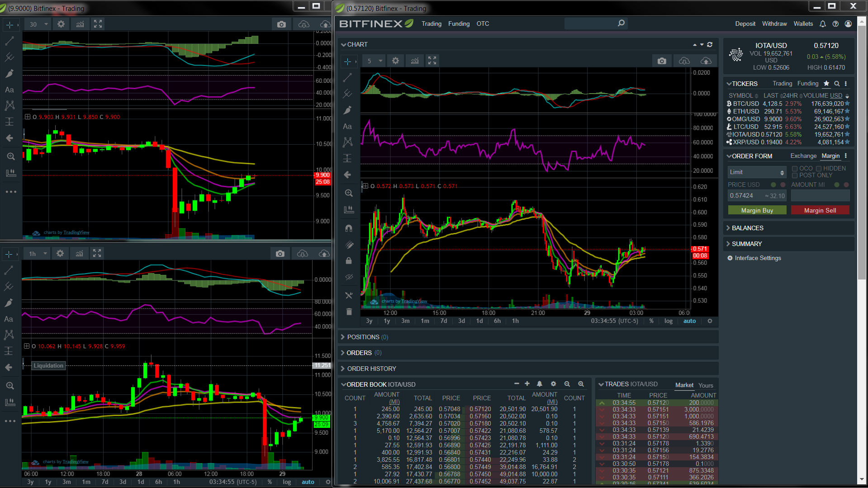This screenshot has width=868, height=488.
Task: Open the Withdraw link
Action: click(774, 24)
